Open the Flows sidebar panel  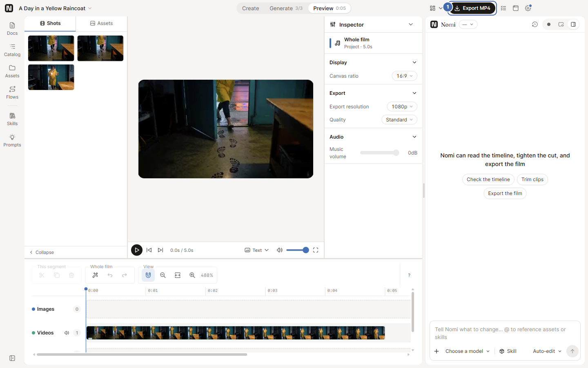pos(12,92)
